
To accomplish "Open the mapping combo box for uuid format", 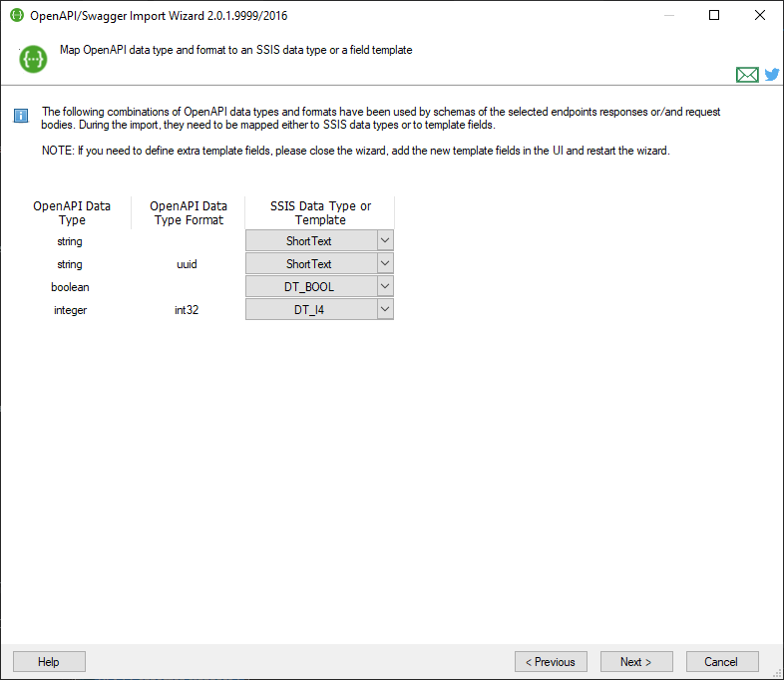I will pyautogui.click(x=319, y=264).
